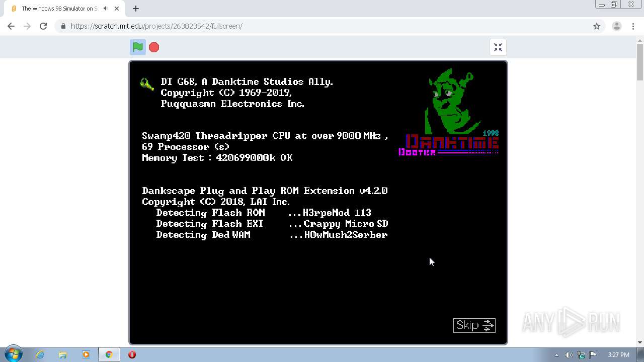Image resolution: width=644 pixels, height=362 pixels.
Task: Open Chrome's three-dot menu
Action: [633, 26]
